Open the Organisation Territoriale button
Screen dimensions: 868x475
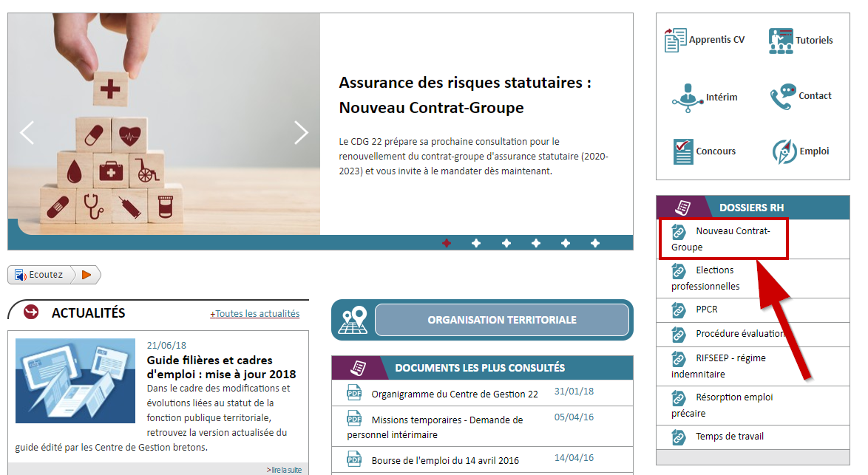point(501,319)
